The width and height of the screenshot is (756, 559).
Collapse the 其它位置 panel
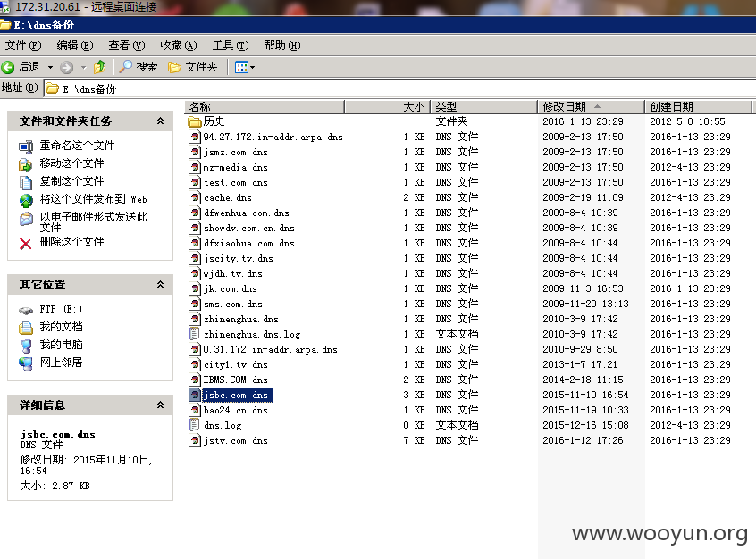tap(160, 284)
